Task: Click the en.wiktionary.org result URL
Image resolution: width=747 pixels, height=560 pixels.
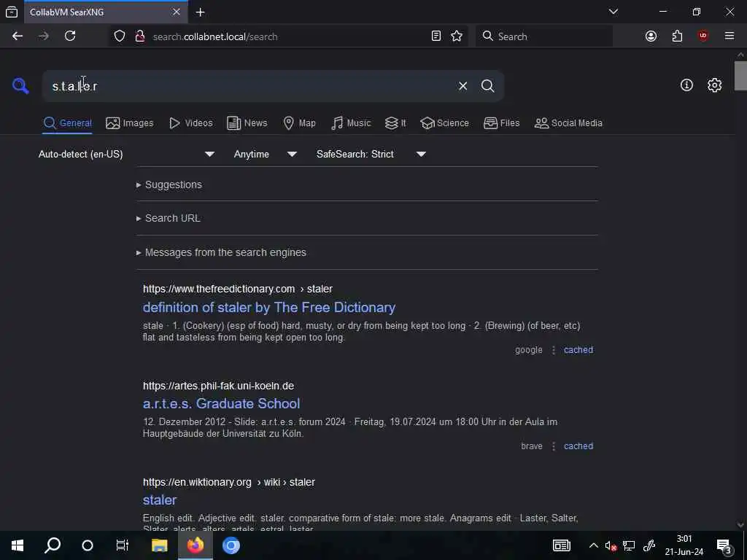Action: click(x=228, y=482)
